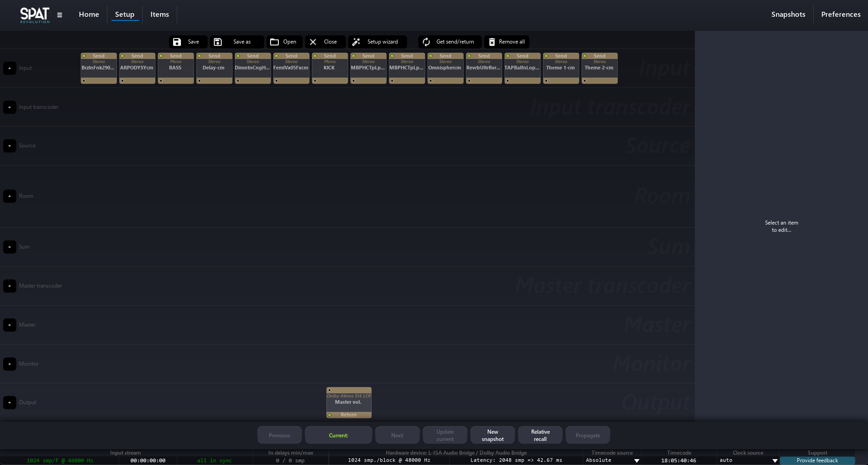The image size is (868, 465).
Task: Open the Clock source auto dropdown
Action: click(775, 460)
